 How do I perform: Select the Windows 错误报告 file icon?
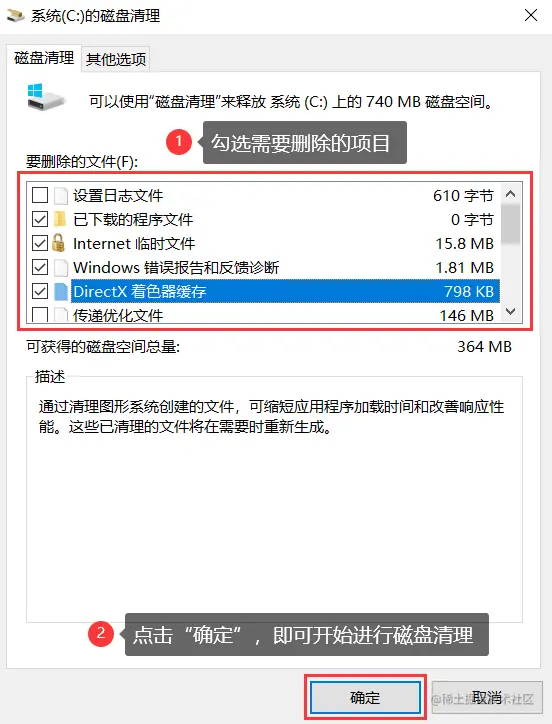[x=61, y=267]
